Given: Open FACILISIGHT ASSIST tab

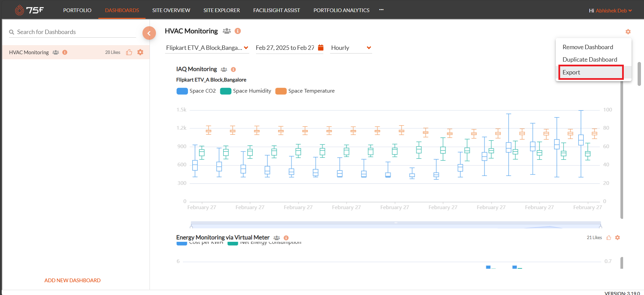Looking at the screenshot, I should coord(277,10).
